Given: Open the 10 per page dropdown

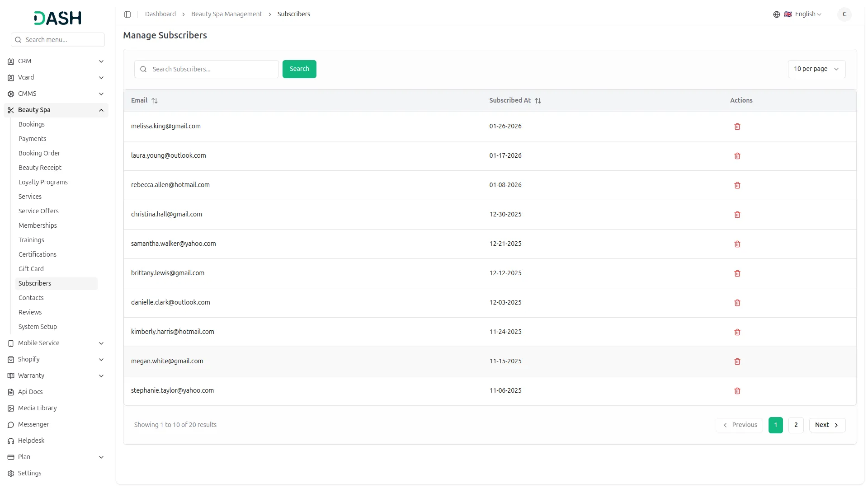Looking at the screenshot, I should pos(816,69).
